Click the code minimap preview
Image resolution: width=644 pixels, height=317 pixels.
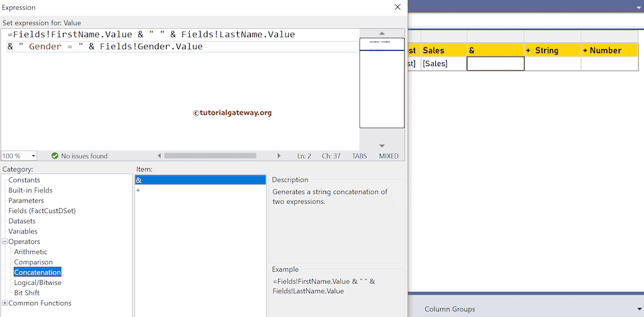(x=382, y=82)
